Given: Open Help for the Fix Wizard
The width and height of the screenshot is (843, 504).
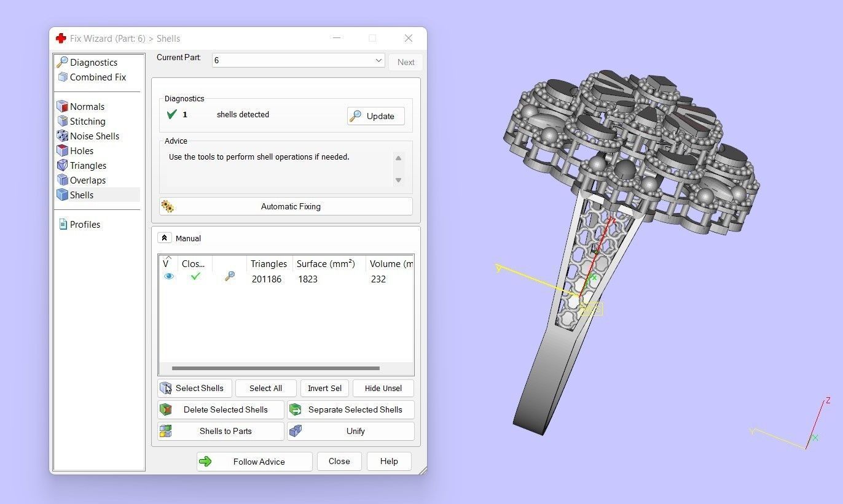Looking at the screenshot, I should pos(389,462).
